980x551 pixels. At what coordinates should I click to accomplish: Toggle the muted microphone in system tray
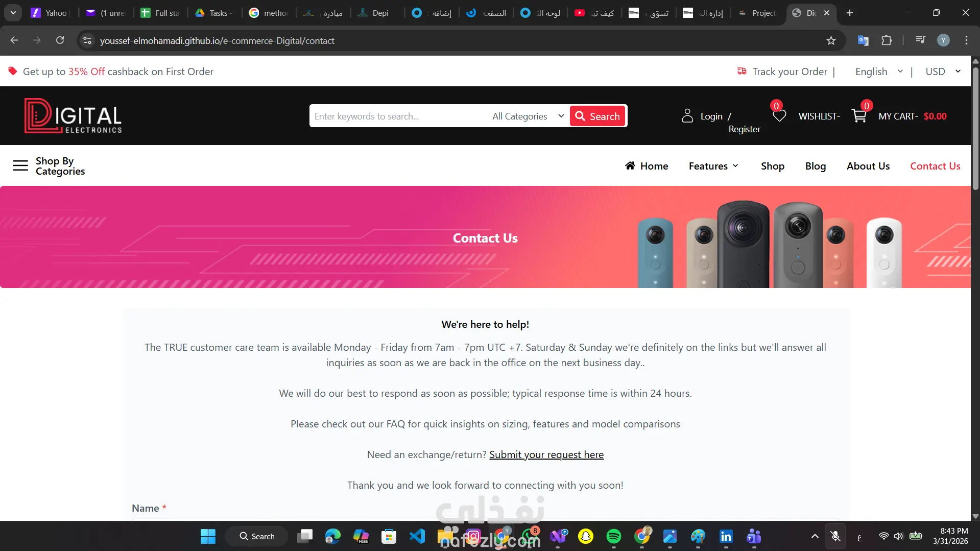pyautogui.click(x=835, y=536)
